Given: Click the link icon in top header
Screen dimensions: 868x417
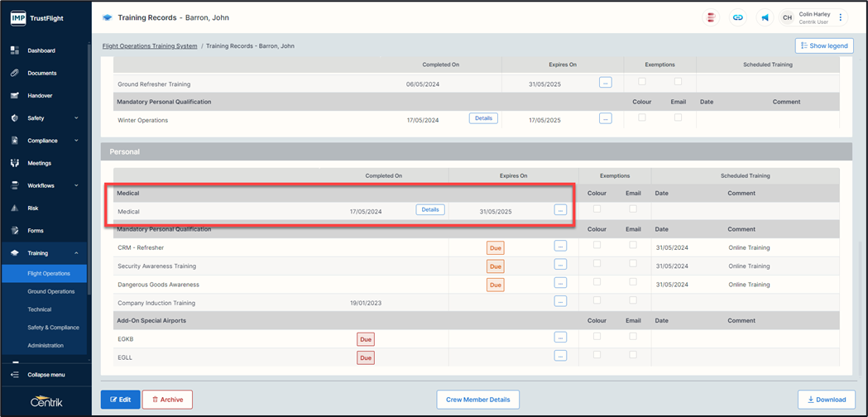Looking at the screenshot, I should click(738, 17).
